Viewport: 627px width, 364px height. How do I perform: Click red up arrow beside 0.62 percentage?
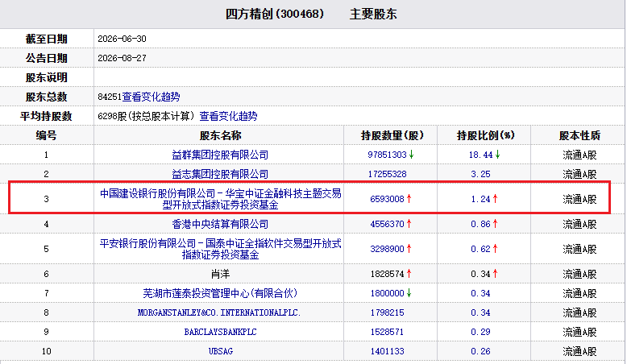pyautogui.click(x=495, y=249)
